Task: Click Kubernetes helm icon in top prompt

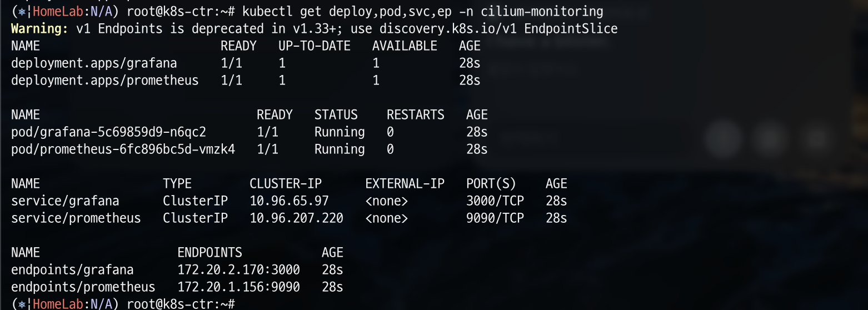Action: [22, 11]
